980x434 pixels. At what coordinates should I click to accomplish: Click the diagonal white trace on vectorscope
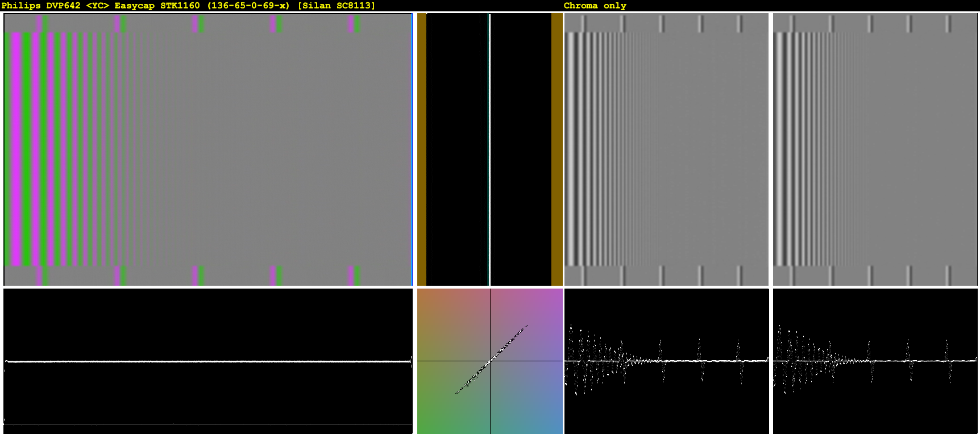tap(492, 359)
